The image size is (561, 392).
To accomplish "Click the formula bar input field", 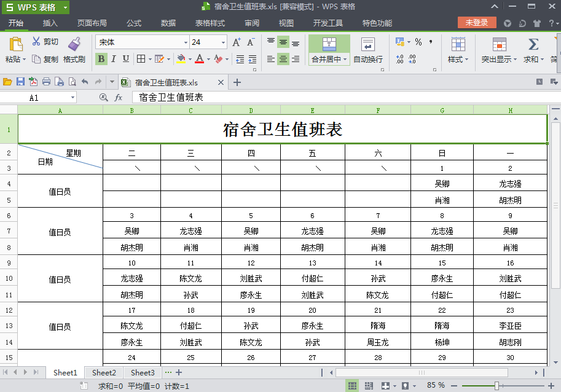I will [345, 97].
